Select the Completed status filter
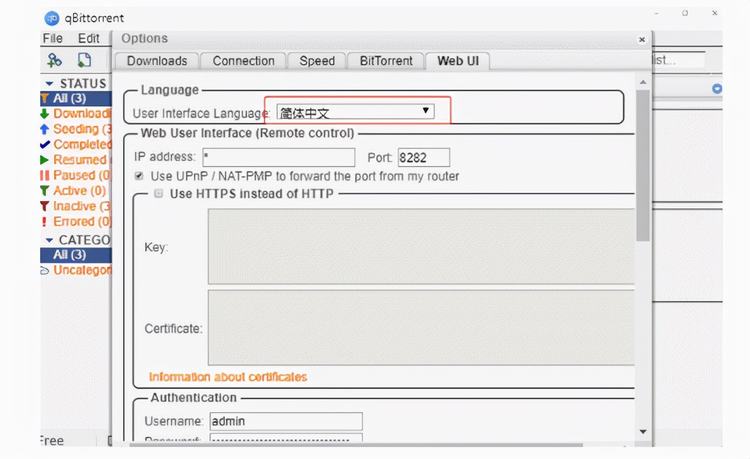750x459 pixels. [x=76, y=144]
